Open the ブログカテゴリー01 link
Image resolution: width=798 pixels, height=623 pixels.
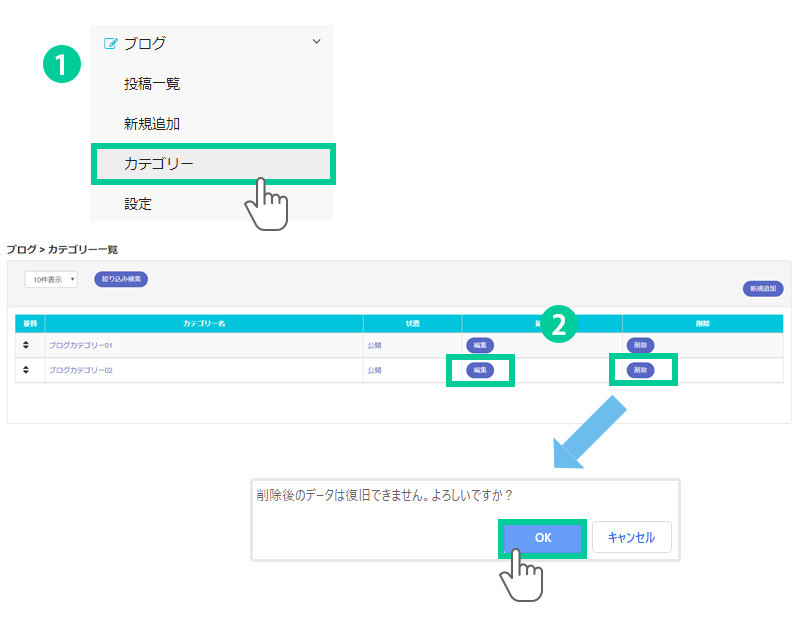[x=81, y=345]
